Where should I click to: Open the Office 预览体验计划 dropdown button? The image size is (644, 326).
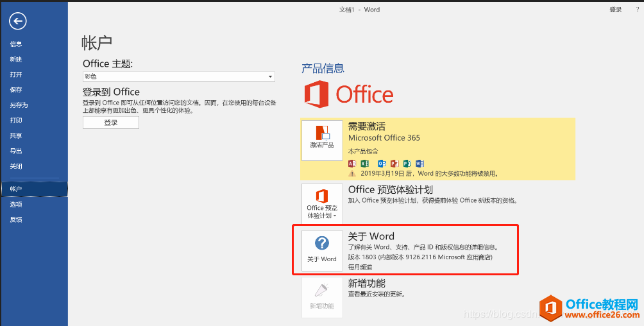tap(322, 203)
